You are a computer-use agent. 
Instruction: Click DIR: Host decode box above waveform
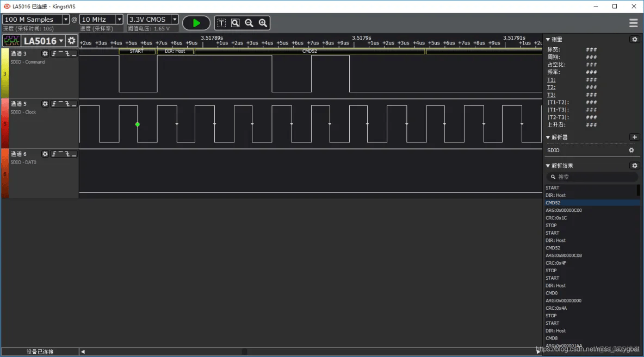pyautogui.click(x=175, y=51)
